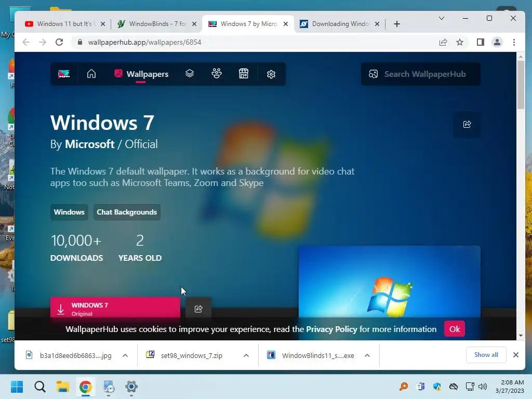
Task: Click the share icon beside the Windows 7 title
Action: (467, 124)
